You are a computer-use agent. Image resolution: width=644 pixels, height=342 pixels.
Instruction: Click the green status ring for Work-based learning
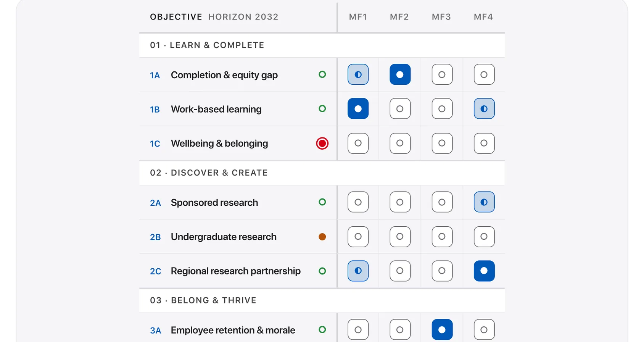(322, 109)
